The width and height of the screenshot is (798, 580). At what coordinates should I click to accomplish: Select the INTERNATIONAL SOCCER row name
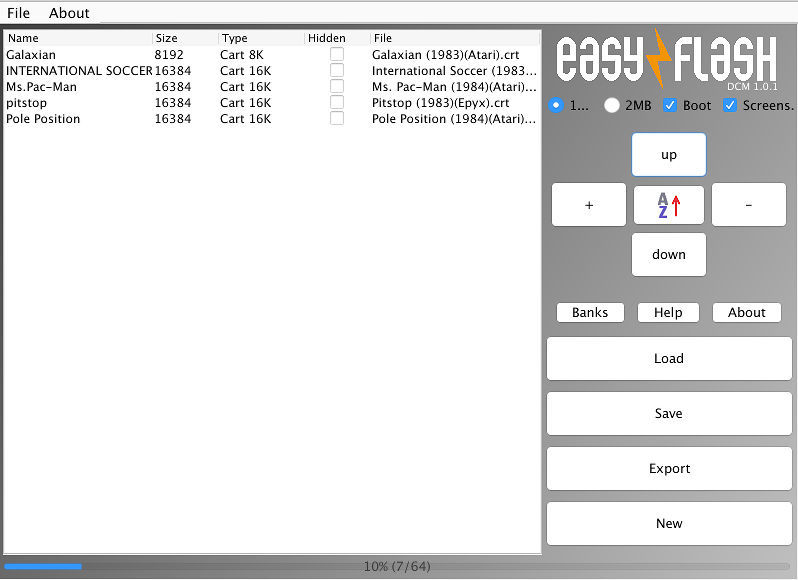click(79, 71)
